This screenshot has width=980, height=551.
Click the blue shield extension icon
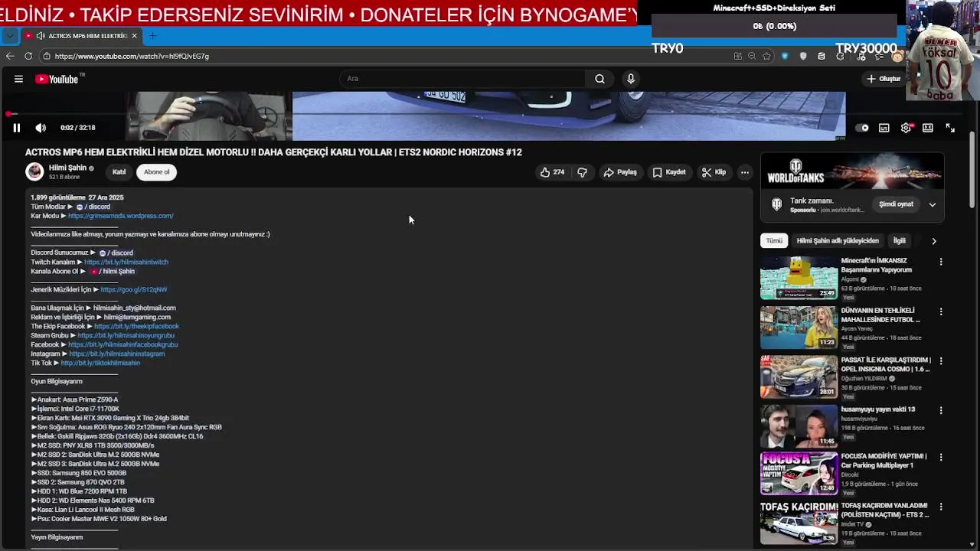pyautogui.click(x=785, y=56)
